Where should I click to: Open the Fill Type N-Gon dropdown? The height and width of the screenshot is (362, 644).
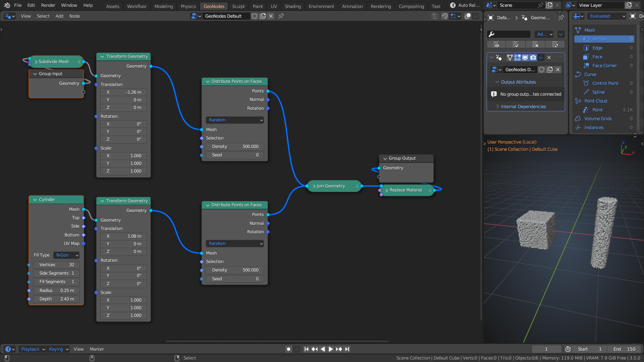[67, 255]
